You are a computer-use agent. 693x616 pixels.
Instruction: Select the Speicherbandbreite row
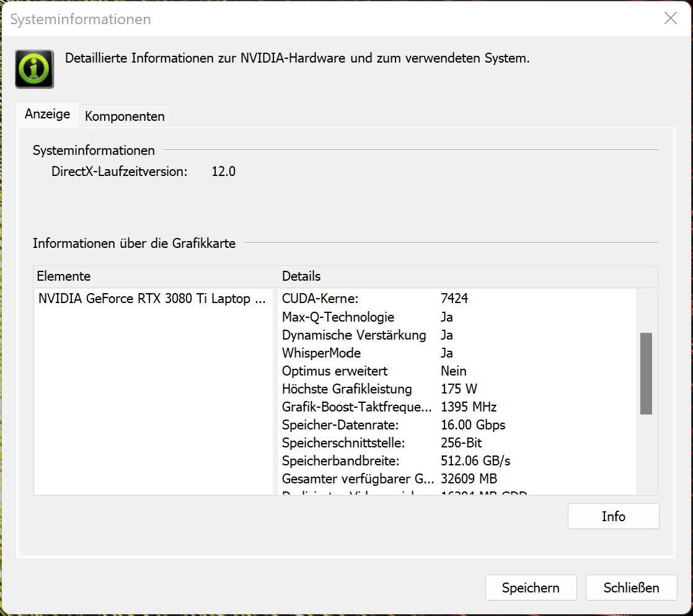[x=457, y=461]
